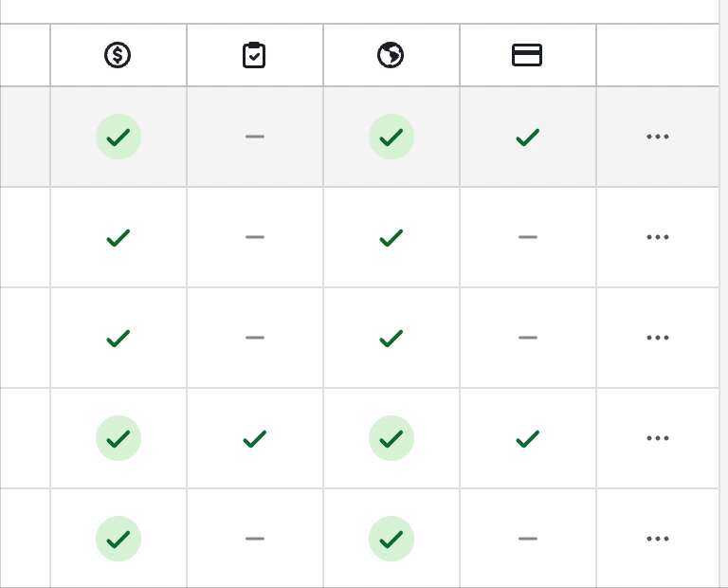
Task: Toggle highlighted dollar checkmark in the first row
Action: pos(118,137)
